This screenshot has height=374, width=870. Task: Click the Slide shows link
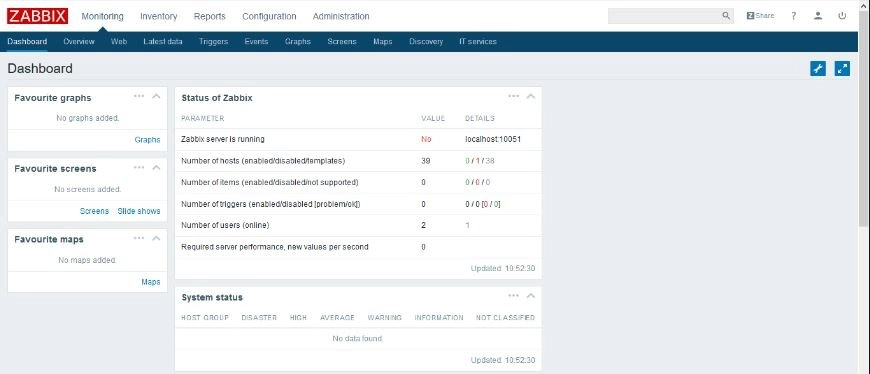coord(139,211)
